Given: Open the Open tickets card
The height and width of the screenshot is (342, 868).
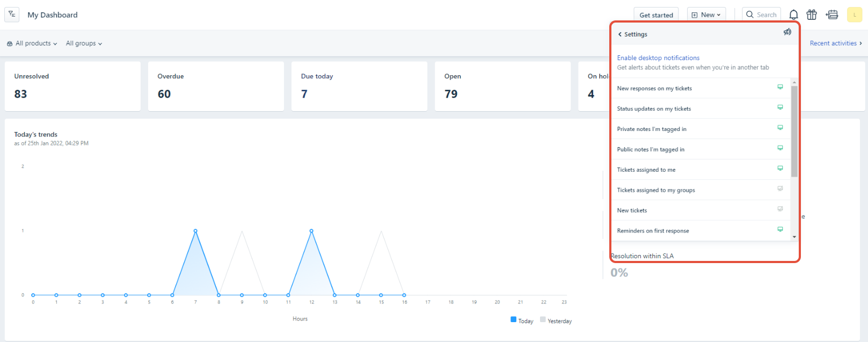Looking at the screenshot, I should pyautogui.click(x=502, y=86).
